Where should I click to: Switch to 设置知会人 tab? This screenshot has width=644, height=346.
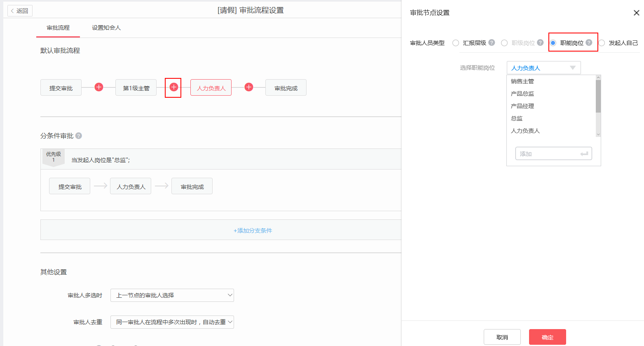tap(106, 28)
